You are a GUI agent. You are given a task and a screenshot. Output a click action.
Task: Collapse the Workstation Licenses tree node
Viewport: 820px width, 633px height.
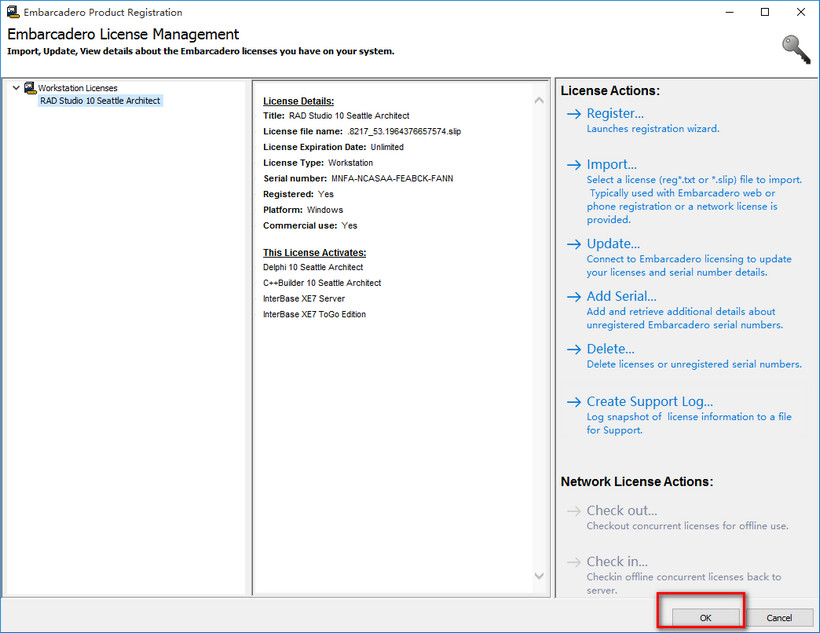(16, 88)
